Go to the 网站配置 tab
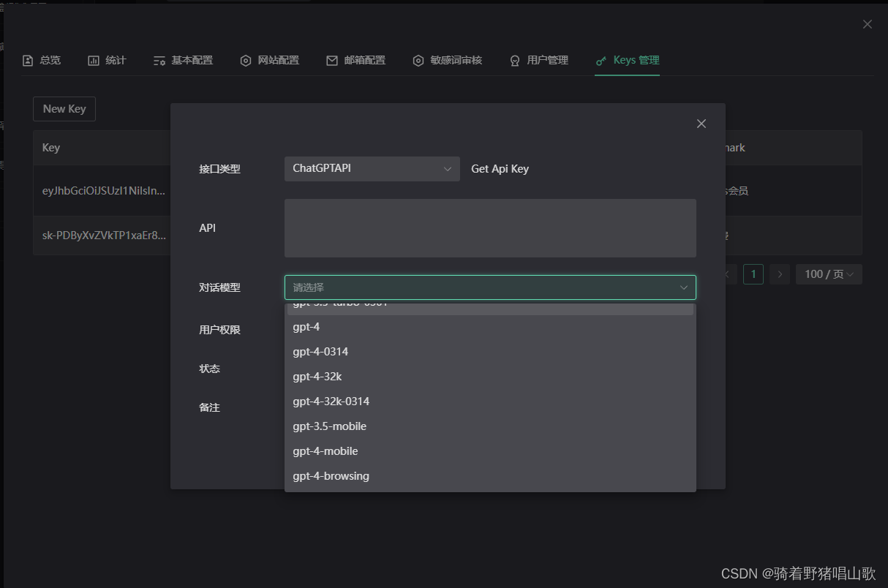Screen dimensions: 888x588 (x=270, y=60)
